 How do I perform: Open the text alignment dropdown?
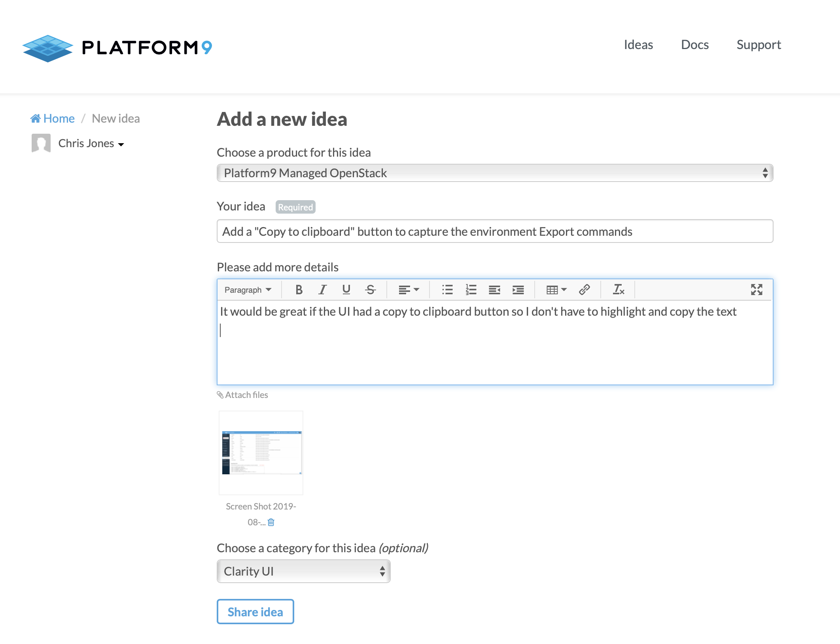tap(409, 290)
